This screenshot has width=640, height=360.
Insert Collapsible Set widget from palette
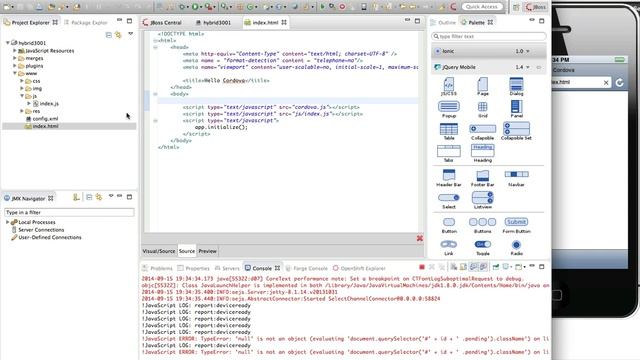pyautogui.click(x=516, y=131)
